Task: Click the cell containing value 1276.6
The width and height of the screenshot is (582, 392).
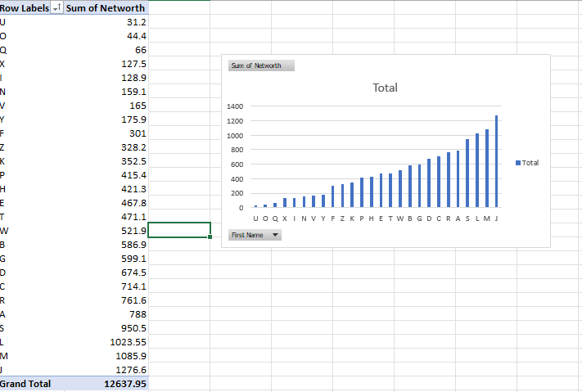Action: [x=106, y=369]
